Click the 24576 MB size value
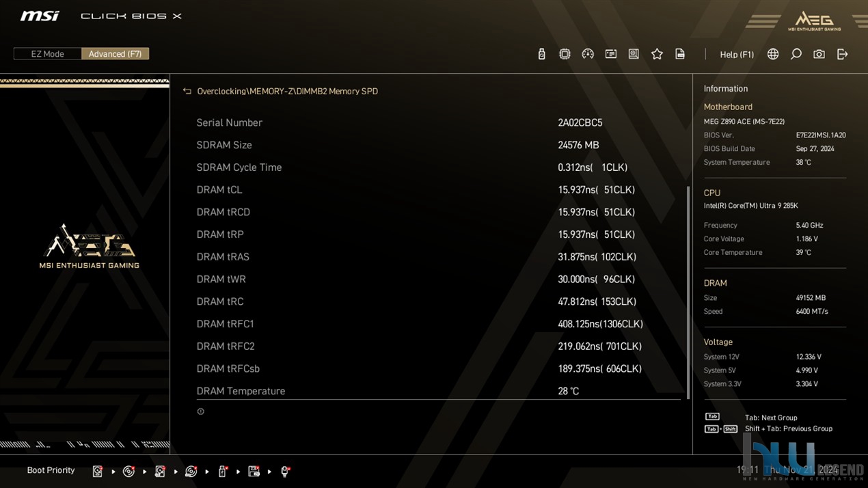Viewport: 868px width, 488px height. (578, 145)
